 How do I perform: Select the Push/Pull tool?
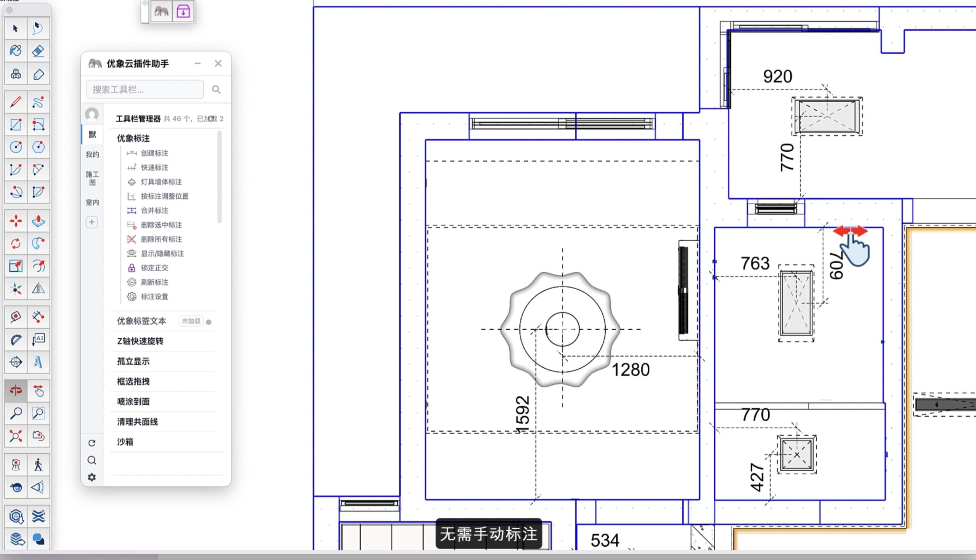click(x=38, y=221)
